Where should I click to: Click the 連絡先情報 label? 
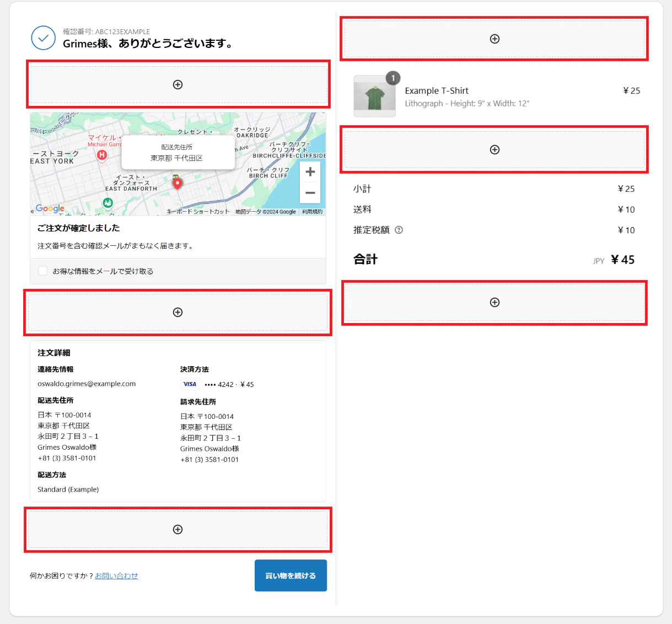tap(55, 369)
